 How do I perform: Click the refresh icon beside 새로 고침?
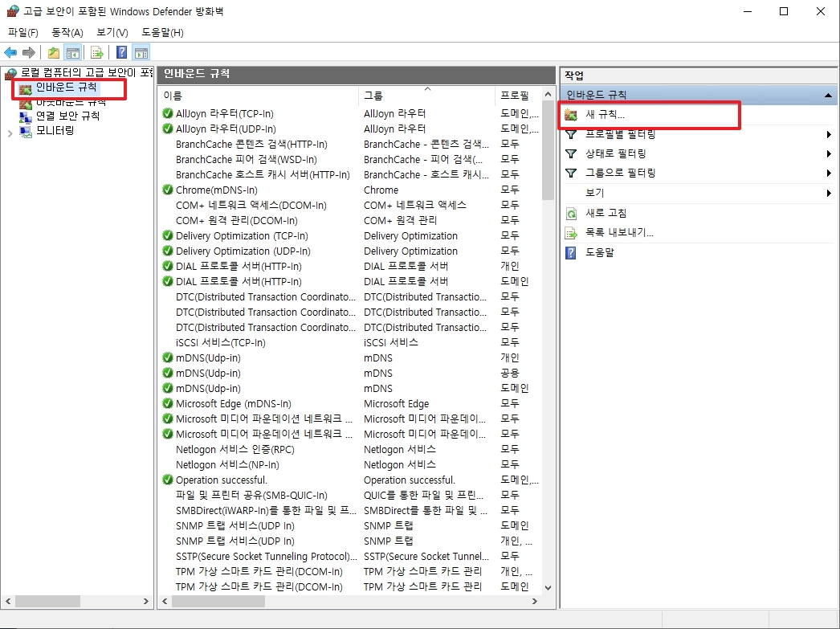pos(571,214)
